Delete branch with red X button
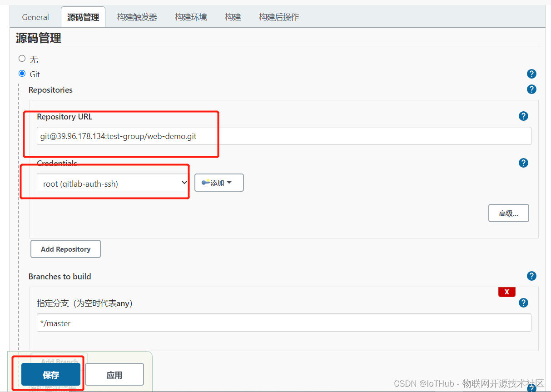The height and width of the screenshot is (392, 551). click(507, 292)
